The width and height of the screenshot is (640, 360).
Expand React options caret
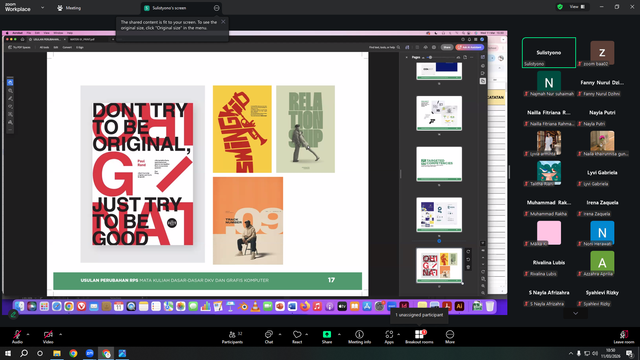(x=307, y=334)
